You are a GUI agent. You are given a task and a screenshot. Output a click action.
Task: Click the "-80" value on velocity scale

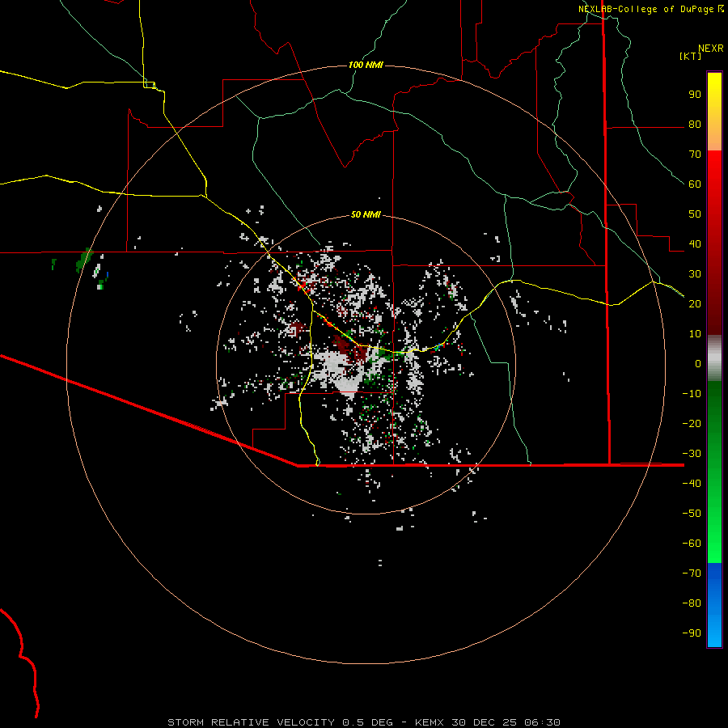click(692, 603)
